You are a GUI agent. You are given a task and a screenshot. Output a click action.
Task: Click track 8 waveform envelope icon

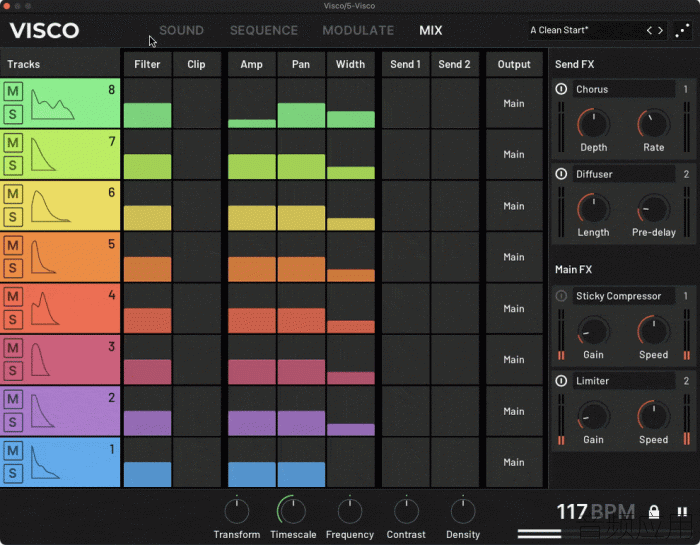(x=52, y=104)
